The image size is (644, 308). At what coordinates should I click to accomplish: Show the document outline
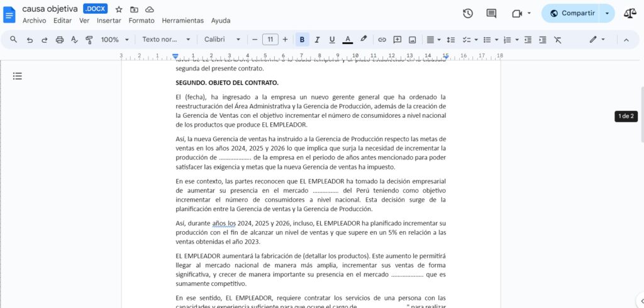point(17,76)
